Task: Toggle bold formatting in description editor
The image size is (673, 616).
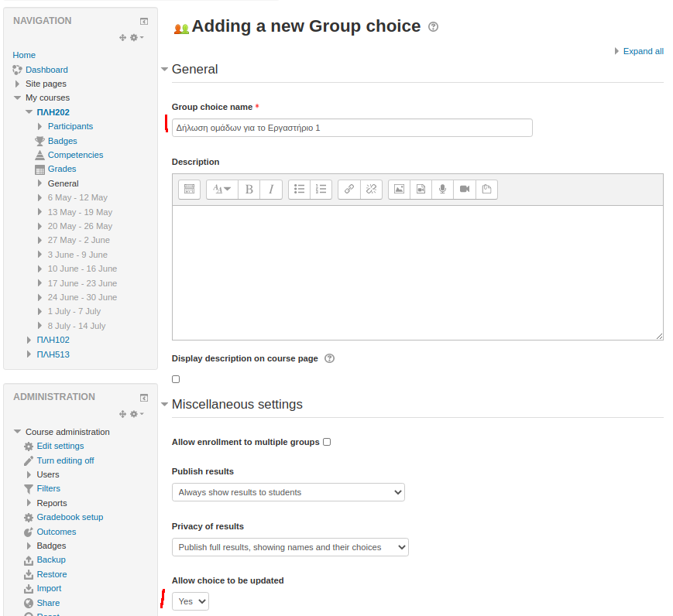Action: [x=249, y=190]
